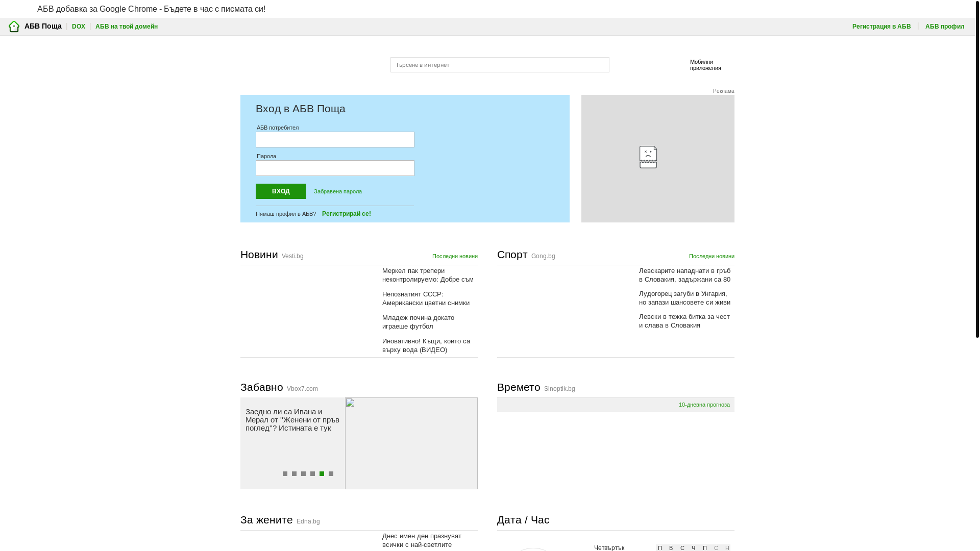Select the first carousel slide dot
The height and width of the screenshot is (551, 980).
click(285, 474)
